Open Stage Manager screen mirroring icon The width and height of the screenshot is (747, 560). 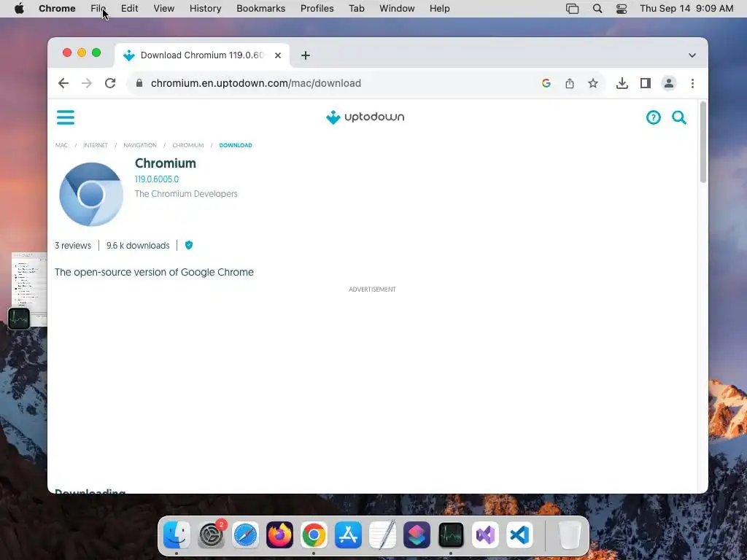coord(572,9)
